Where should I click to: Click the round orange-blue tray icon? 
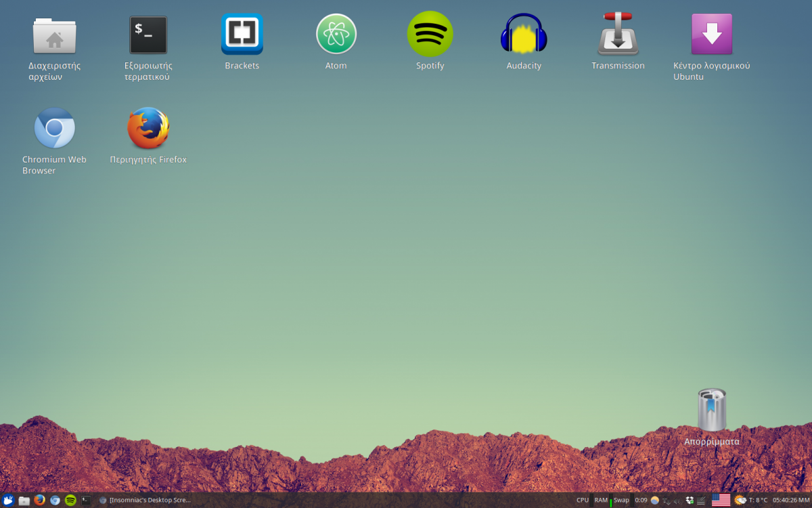(655, 501)
